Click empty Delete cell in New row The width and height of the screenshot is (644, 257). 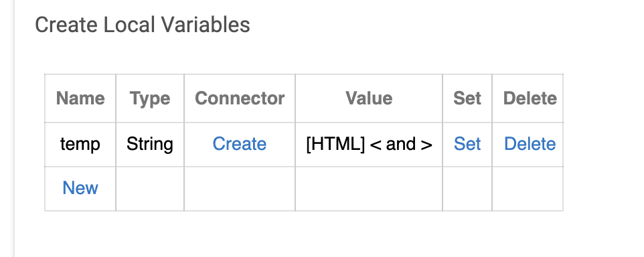click(x=528, y=189)
